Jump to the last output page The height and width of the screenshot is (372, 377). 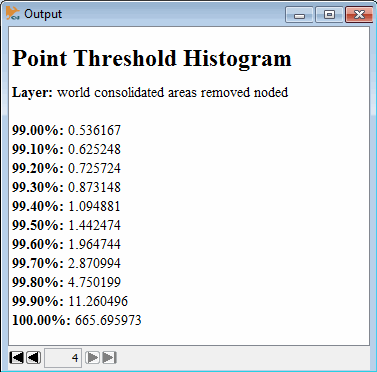[x=109, y=358]
